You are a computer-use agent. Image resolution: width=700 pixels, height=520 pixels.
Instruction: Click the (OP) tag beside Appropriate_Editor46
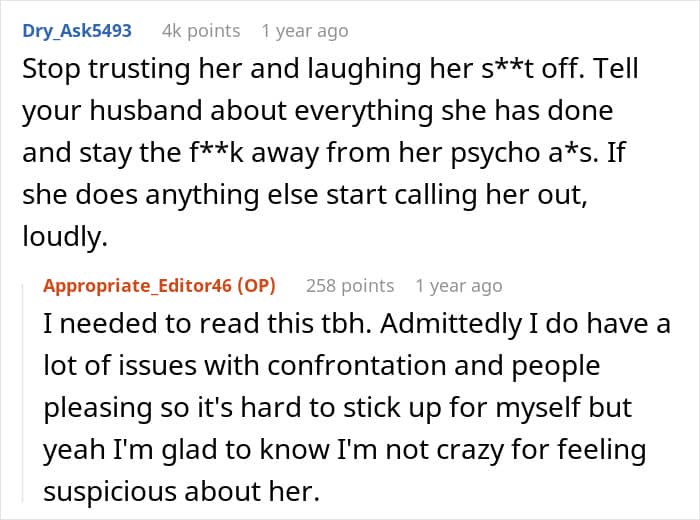tap(256, 286)
